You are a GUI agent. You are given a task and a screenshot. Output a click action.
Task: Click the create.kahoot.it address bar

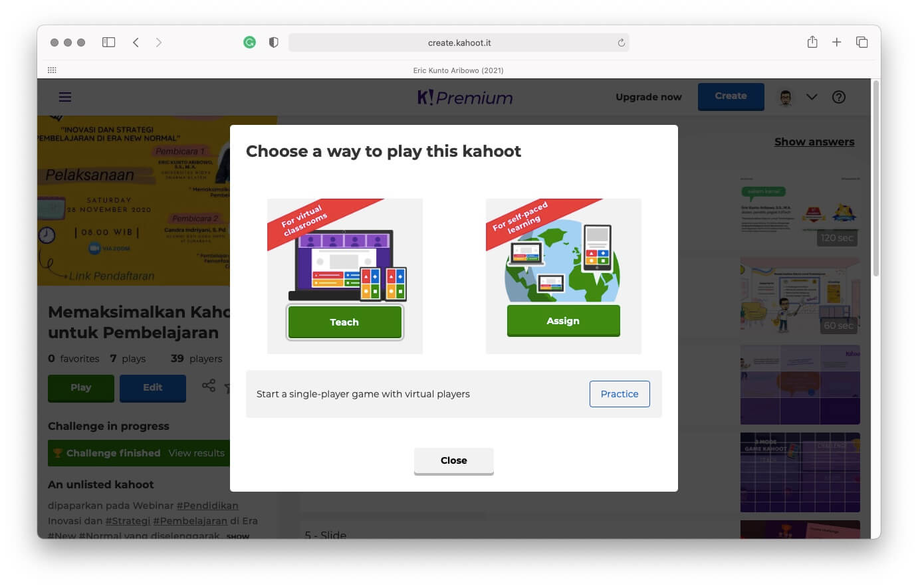pyautogui.click(x=459, y=43)
